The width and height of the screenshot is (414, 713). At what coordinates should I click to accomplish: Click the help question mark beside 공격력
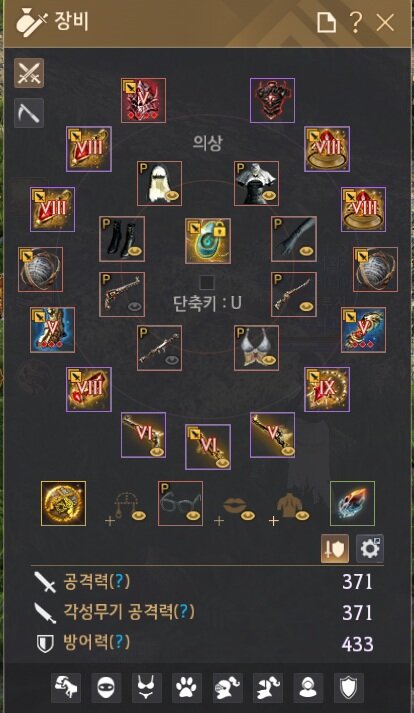[119, 581]
